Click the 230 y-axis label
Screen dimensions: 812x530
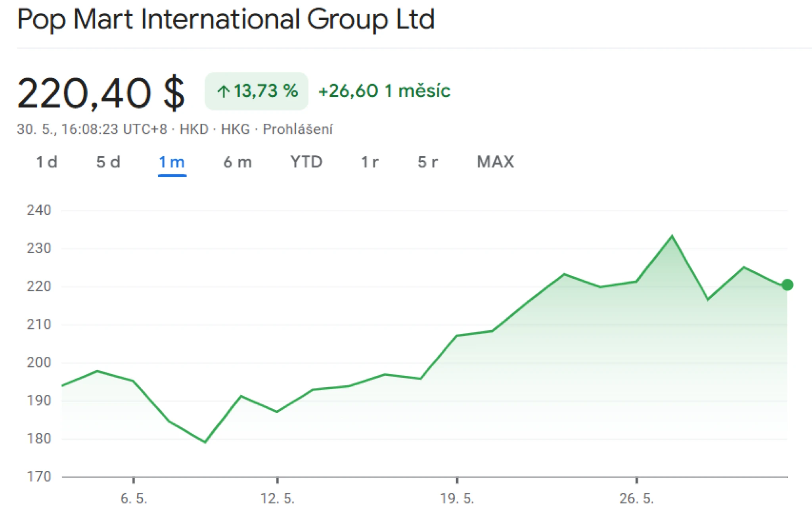(39, 249)
